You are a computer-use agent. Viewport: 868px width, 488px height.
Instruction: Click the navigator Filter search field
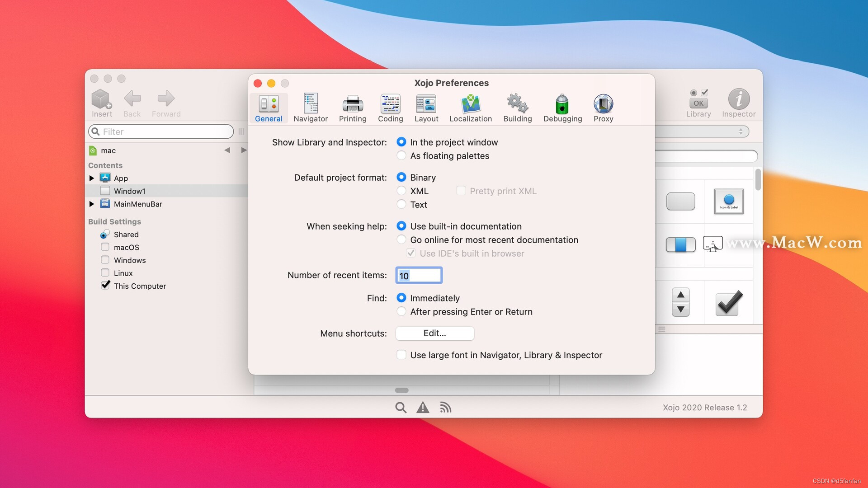(x=161, y=131)
